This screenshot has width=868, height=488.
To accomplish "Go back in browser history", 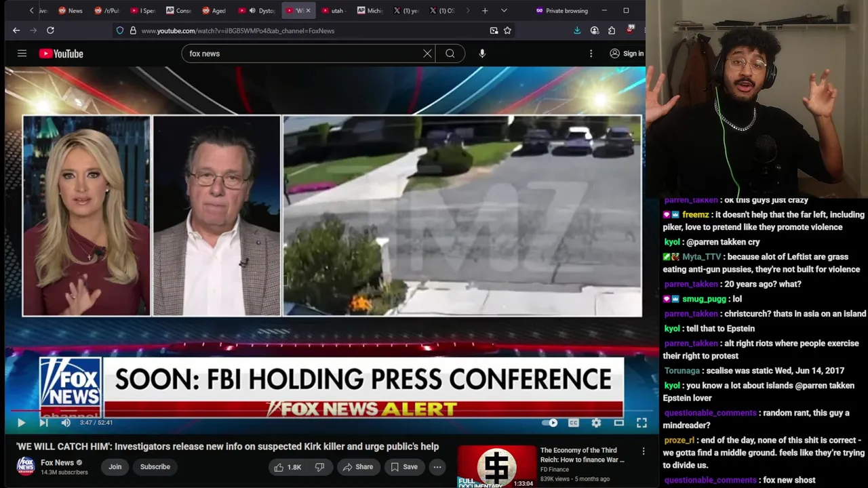I will click(16, 30).
